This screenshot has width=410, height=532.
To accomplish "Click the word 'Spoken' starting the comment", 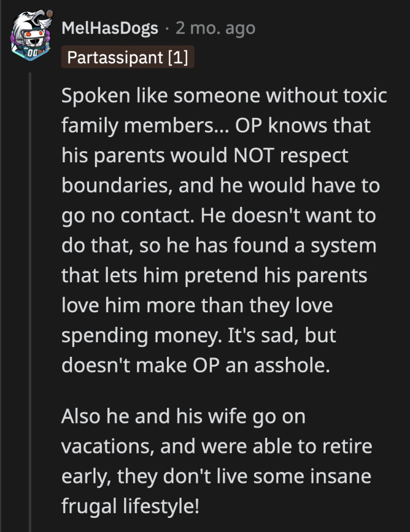I will click(94, 96).
